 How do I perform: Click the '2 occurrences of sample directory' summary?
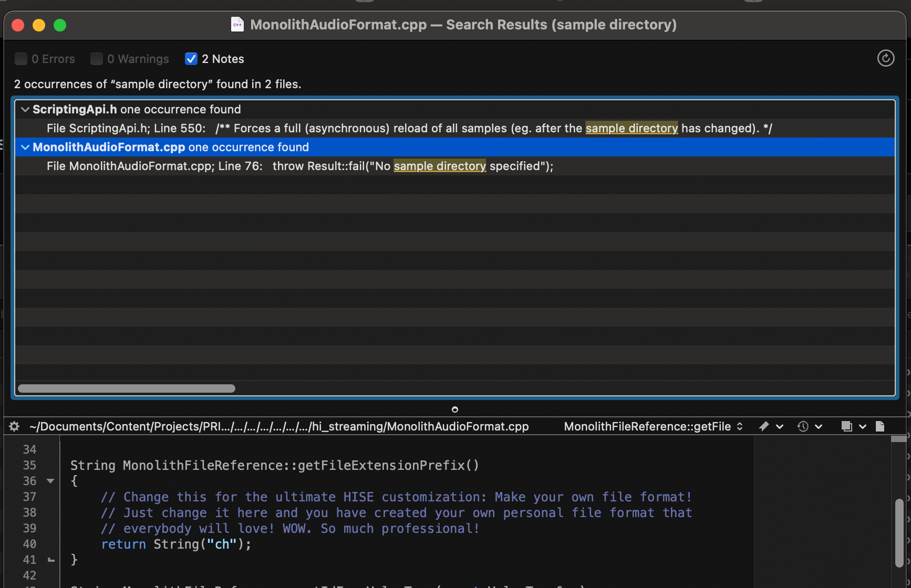[x=158, y=84]
